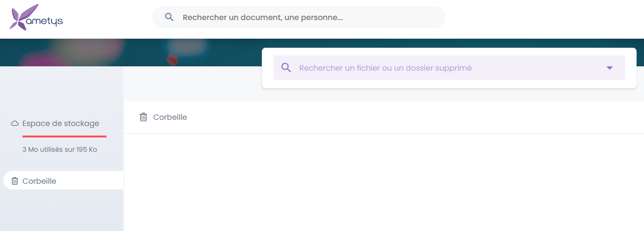The width and height of the screenshot is (644, 231).
Task: Click the trash icon in the Corbeille header
Action: (x=143, y=117)
